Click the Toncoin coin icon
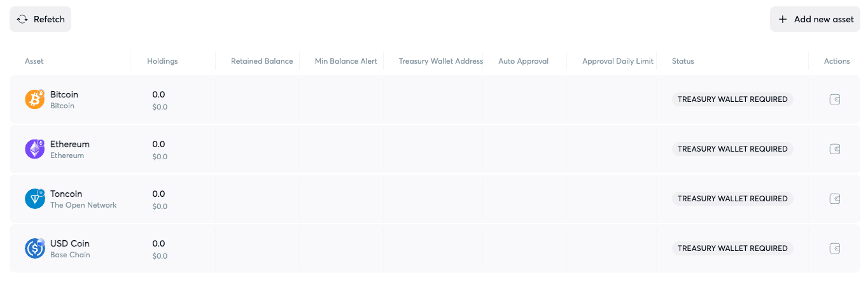 click(x=34, y=199)
